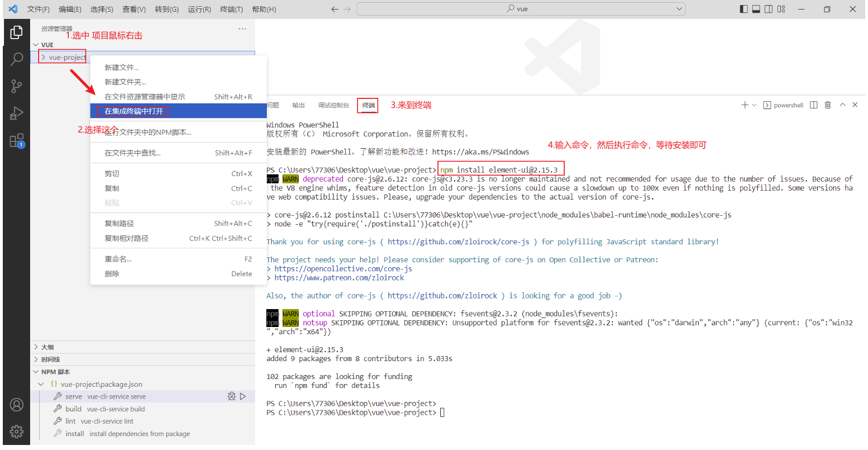This screenshot has height=450, width=868.
Task: Choose 在文件夹中查找... menu entry
Action: point(178,153)
